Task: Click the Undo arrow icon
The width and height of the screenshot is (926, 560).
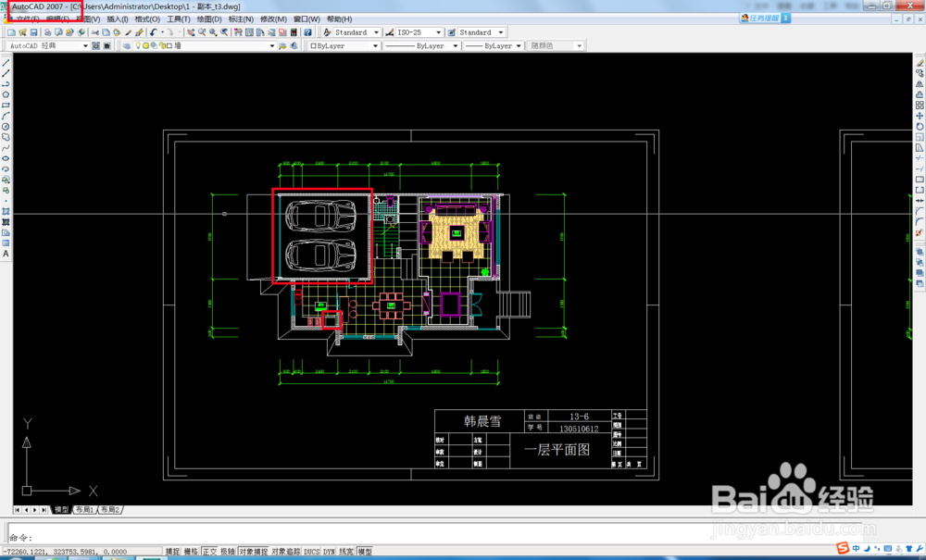Action: point(154,32)
